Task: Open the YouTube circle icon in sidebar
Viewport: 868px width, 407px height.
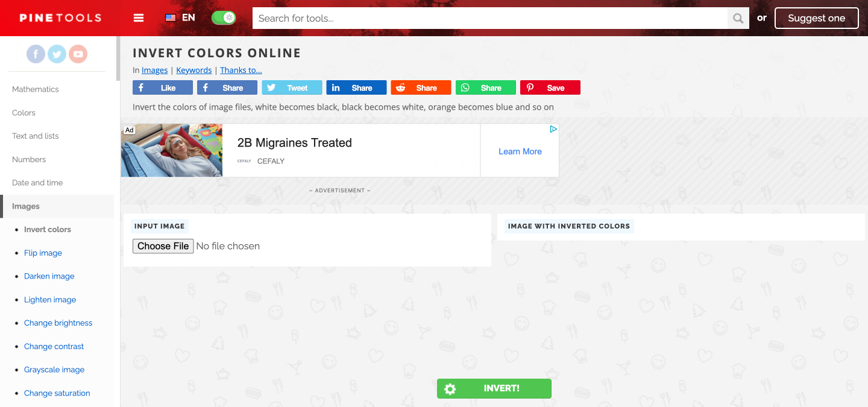Action: (x=78, y=54)
